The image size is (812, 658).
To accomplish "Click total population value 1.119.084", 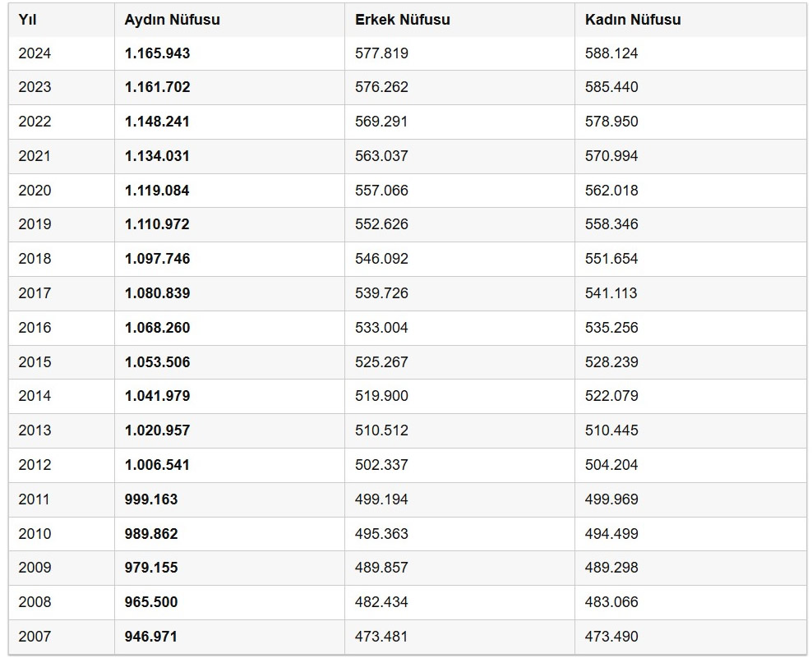I will [x=157, y=191].
